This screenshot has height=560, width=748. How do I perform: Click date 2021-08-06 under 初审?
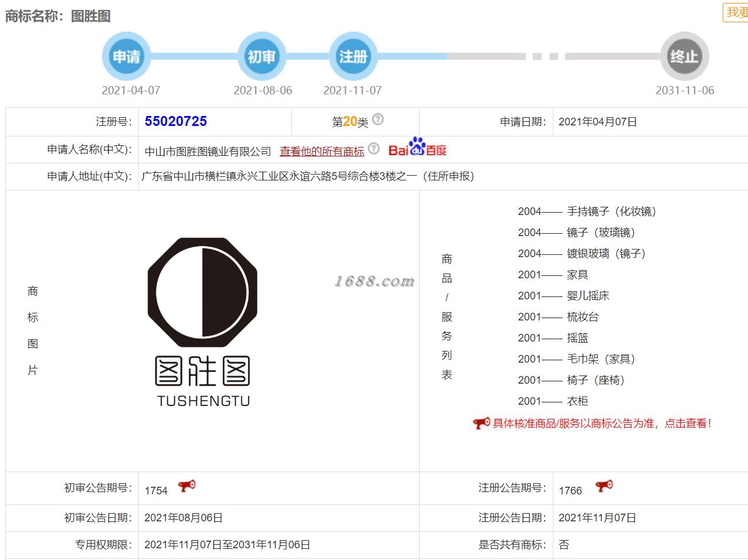[263, 90]
